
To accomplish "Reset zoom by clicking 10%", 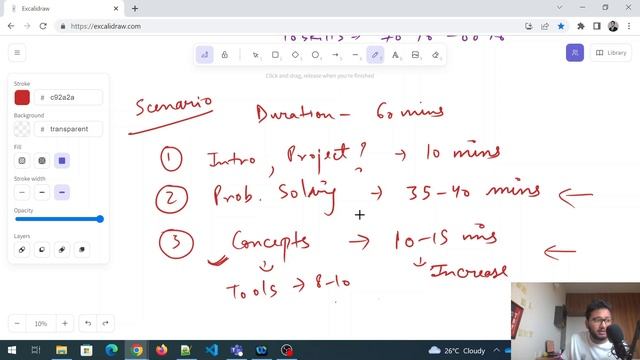I will coord(41,323).
